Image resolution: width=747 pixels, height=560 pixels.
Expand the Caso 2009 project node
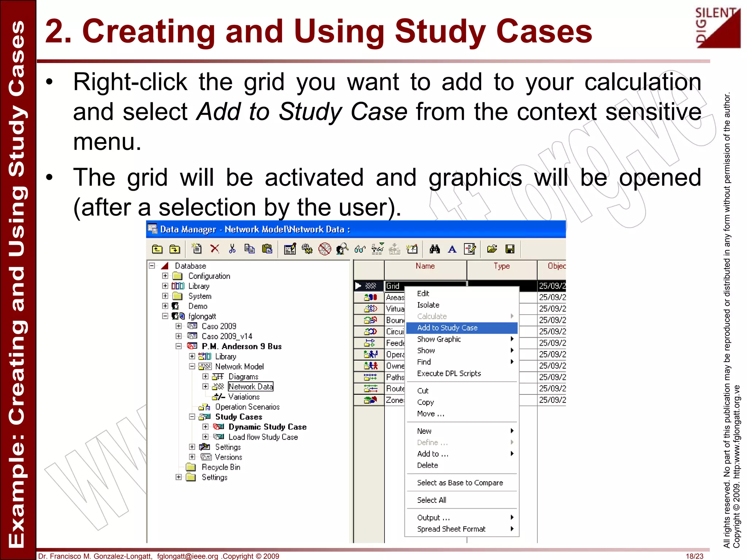point(179,326)
